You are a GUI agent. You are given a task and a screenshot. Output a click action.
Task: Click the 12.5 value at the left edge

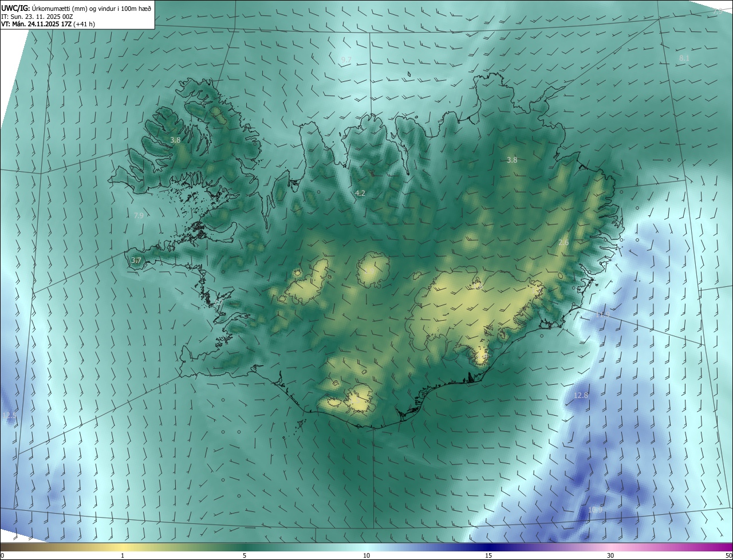[9, 415]
